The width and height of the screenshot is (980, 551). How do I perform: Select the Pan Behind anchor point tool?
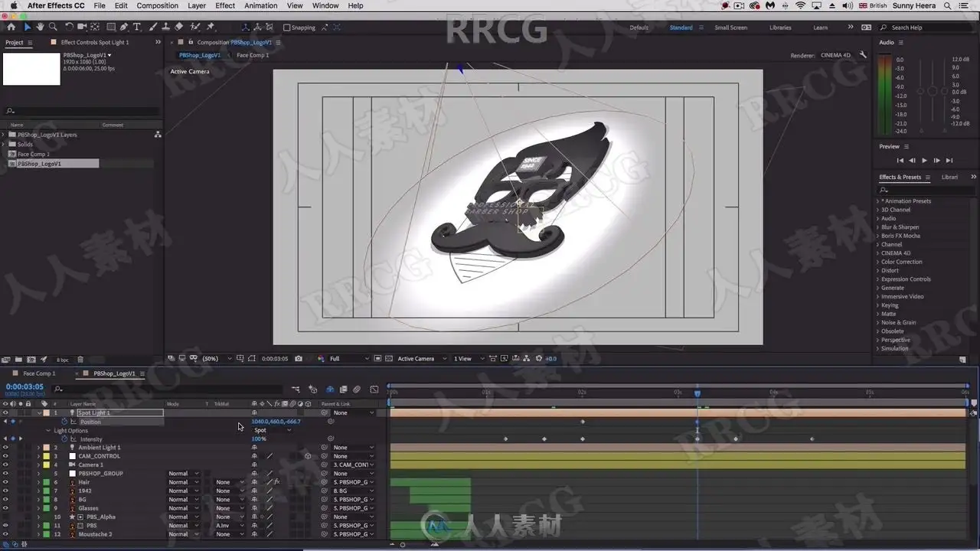point(95,28)
